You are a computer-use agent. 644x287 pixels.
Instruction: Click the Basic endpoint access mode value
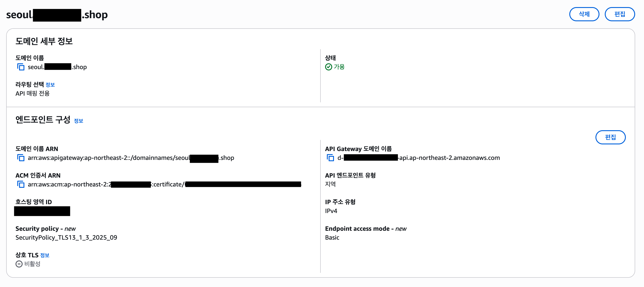pyautogui.click(x=332, y=238)
